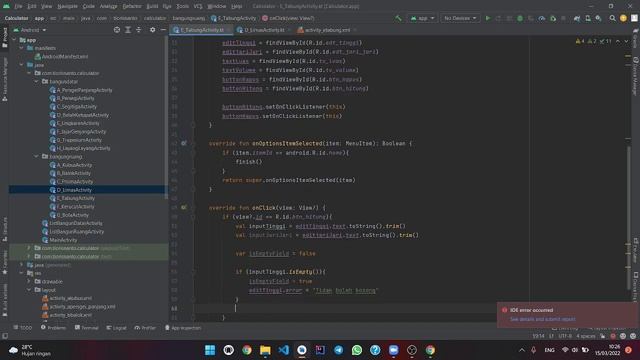Click the Make Project hammer icon

(398, 18)
